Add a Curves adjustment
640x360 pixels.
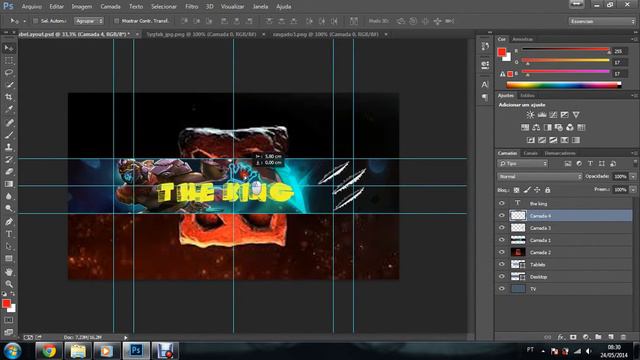pos(553,115)
